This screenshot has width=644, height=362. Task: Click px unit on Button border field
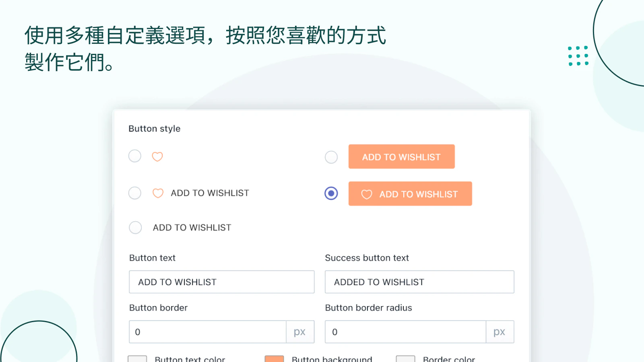click(300, 332)
